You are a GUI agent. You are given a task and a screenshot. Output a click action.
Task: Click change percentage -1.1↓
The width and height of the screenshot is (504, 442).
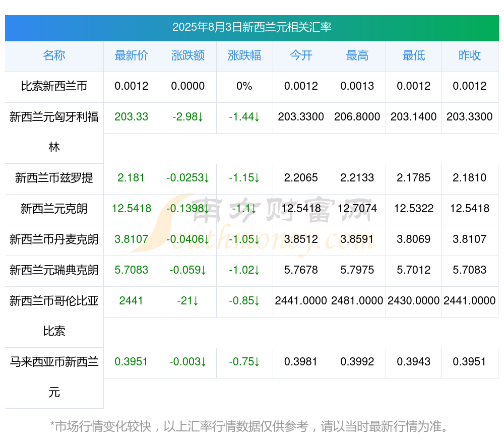pos(244,208)
